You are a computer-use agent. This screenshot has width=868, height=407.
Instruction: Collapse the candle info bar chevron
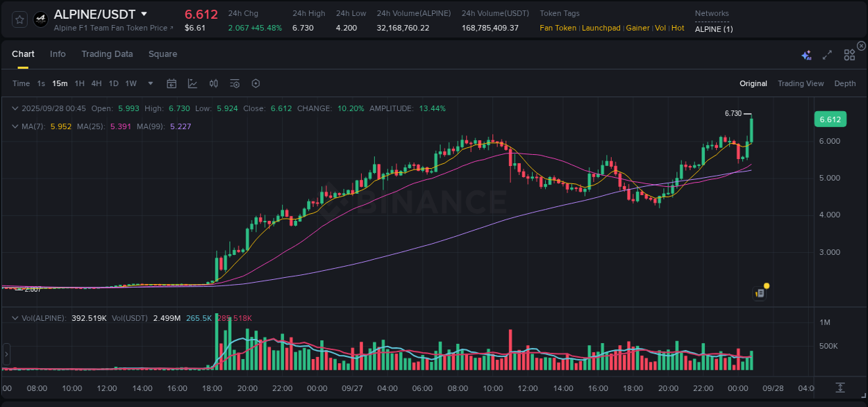15,108
